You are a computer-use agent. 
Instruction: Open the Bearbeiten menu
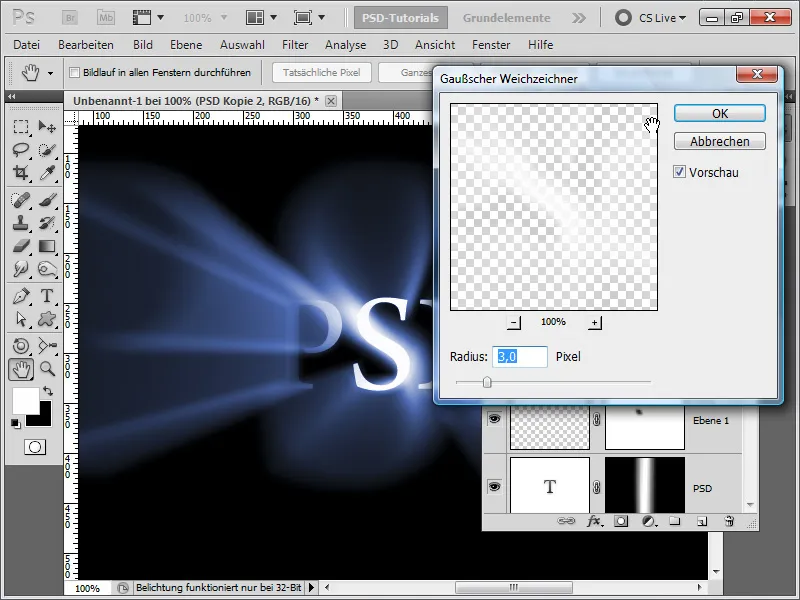86,45
